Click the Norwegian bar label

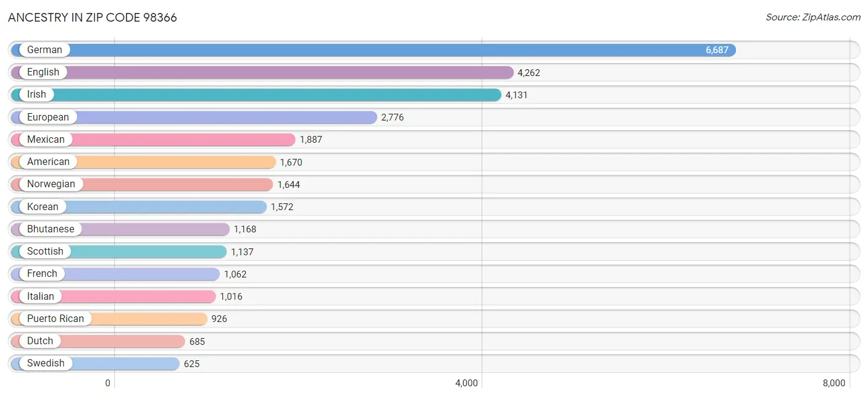[51, 184]
